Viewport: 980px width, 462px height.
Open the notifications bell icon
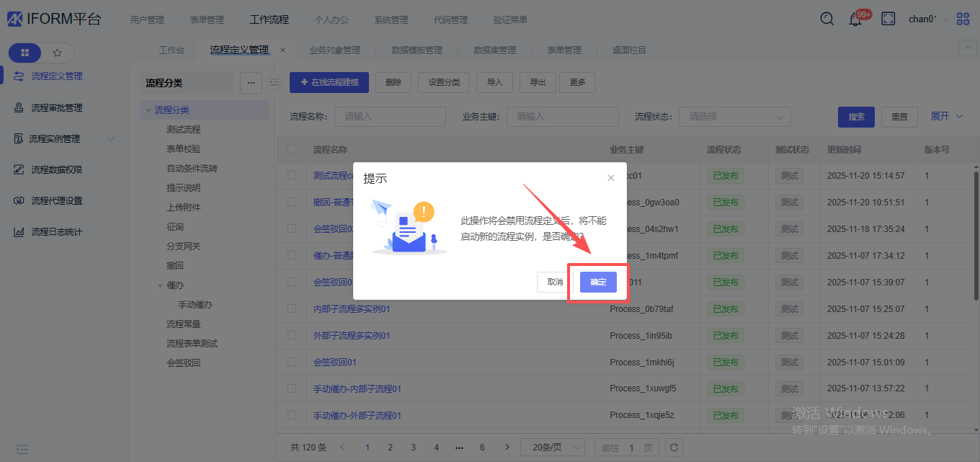click(x=855, y=19)
